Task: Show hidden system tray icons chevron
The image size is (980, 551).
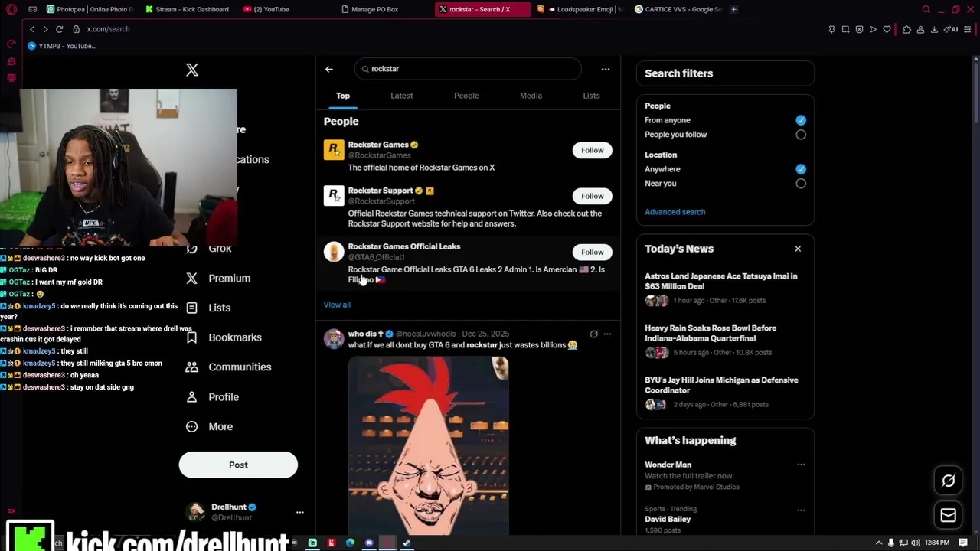Action: point(878,543)
